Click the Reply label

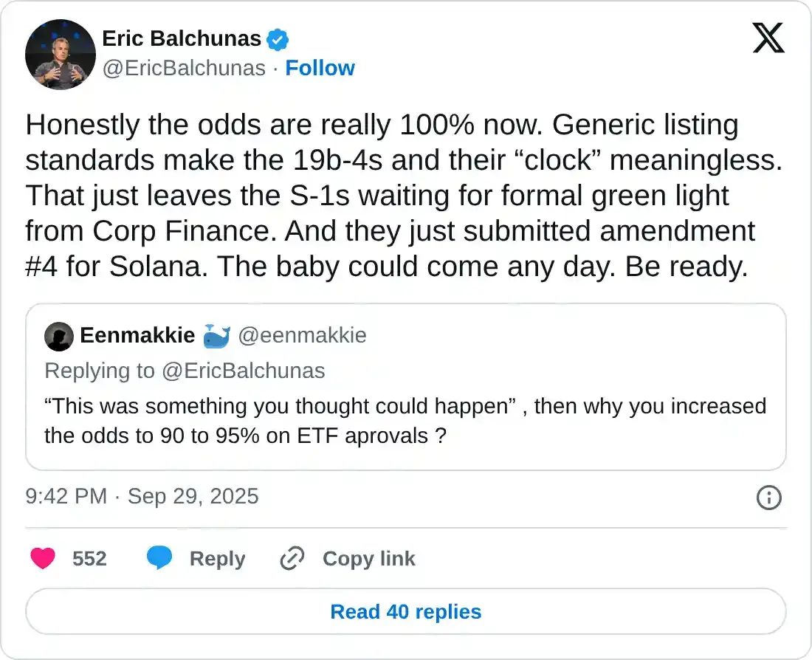(217, 559)
